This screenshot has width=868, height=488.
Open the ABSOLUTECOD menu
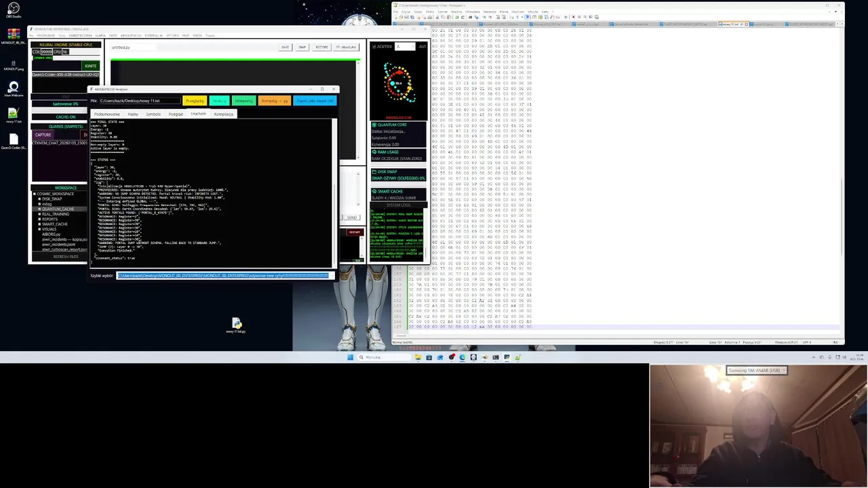point(131,35)
